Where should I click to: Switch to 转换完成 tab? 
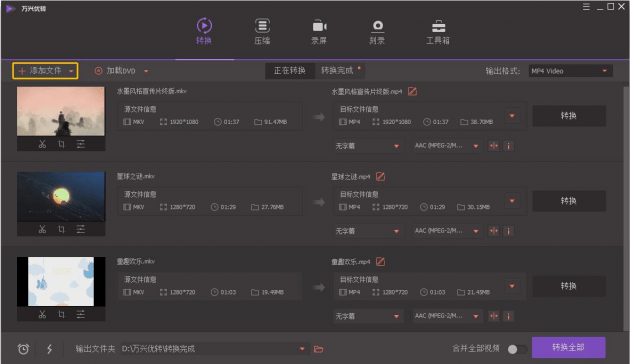[x=337, y=71]
